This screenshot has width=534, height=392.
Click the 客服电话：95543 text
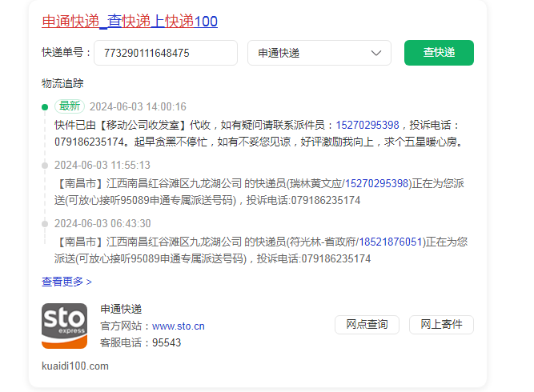pos(140,342)
